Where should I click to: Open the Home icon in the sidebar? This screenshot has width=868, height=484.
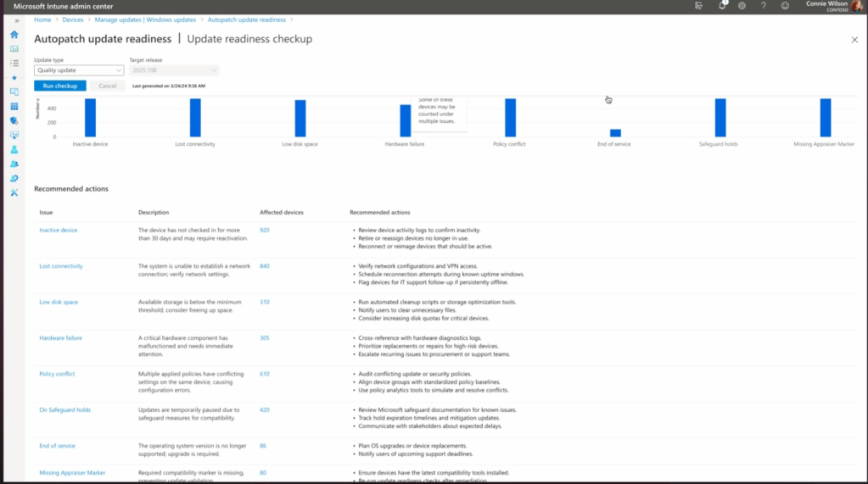(x=14, y=35)
